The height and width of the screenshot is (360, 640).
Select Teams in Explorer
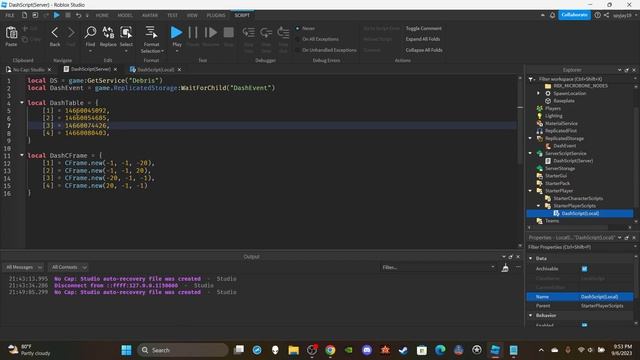click(x=552, y=221)
